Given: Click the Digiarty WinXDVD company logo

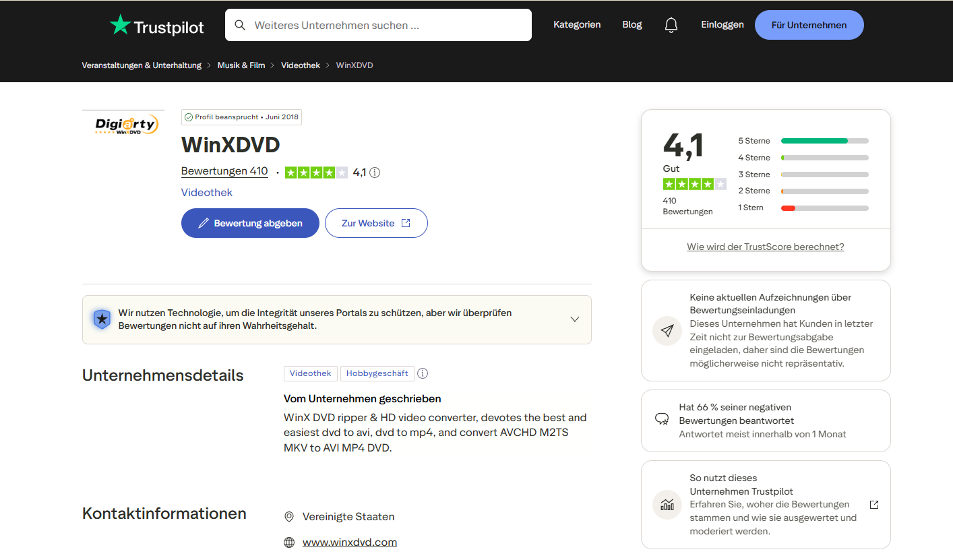Looking at the screenshot, I should coord(123,125).
